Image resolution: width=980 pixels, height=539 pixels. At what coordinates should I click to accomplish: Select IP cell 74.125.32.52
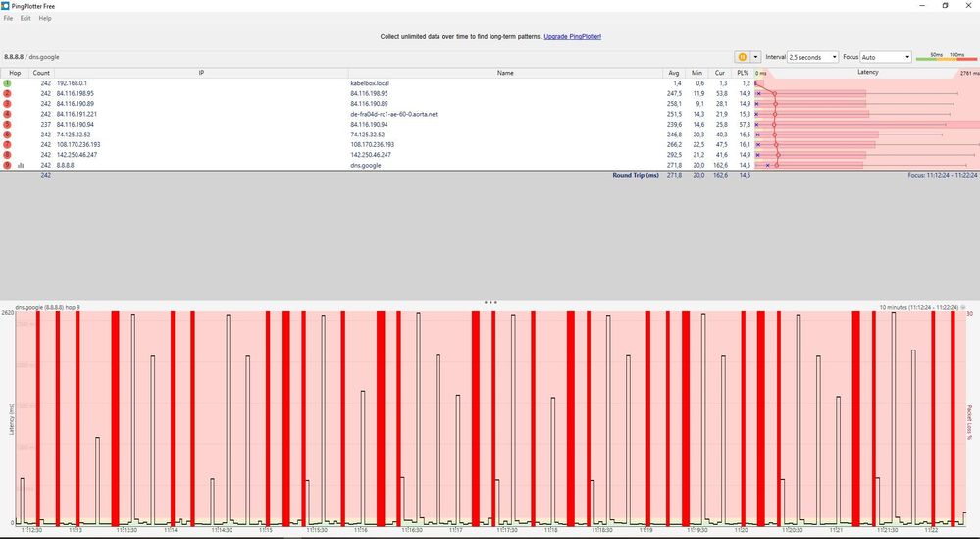(x=74, y=135)
